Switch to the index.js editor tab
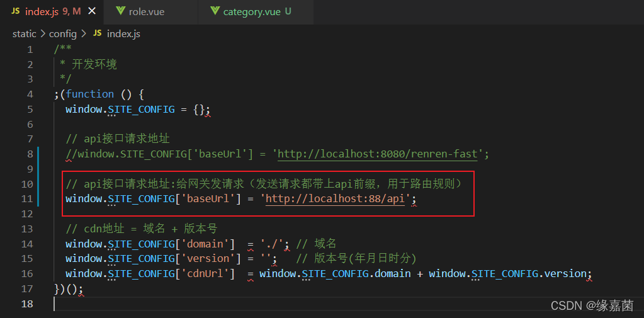 point(52,11)
